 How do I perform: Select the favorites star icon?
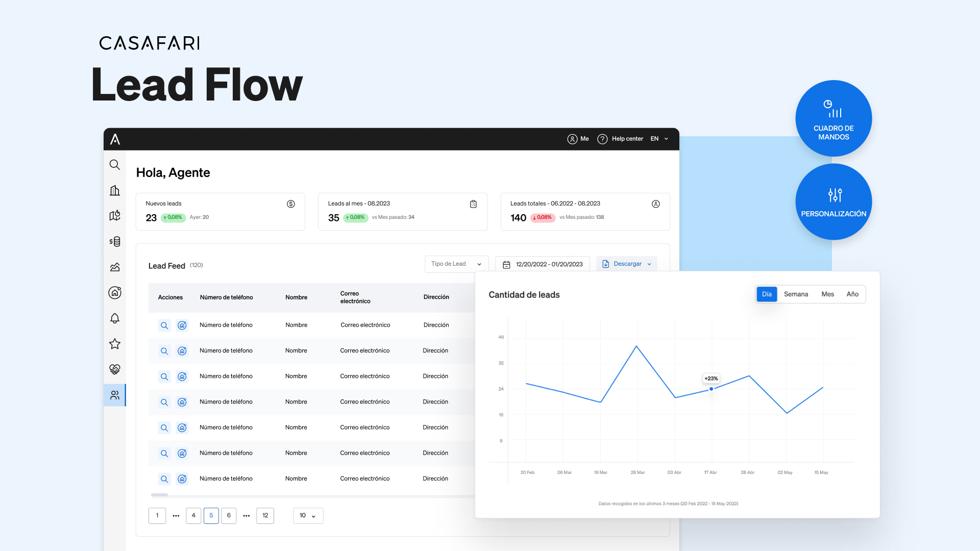pos(115,343)
